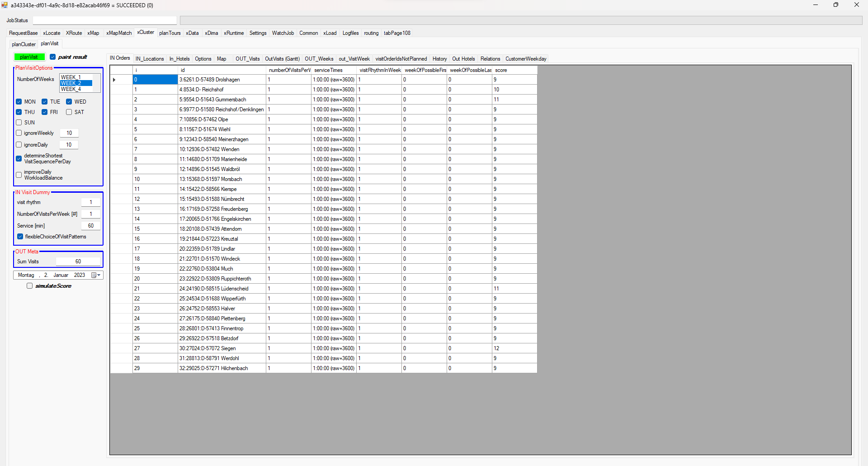Uncheck the paint result checkbox
Screen dimensions: 868x466
53,57
